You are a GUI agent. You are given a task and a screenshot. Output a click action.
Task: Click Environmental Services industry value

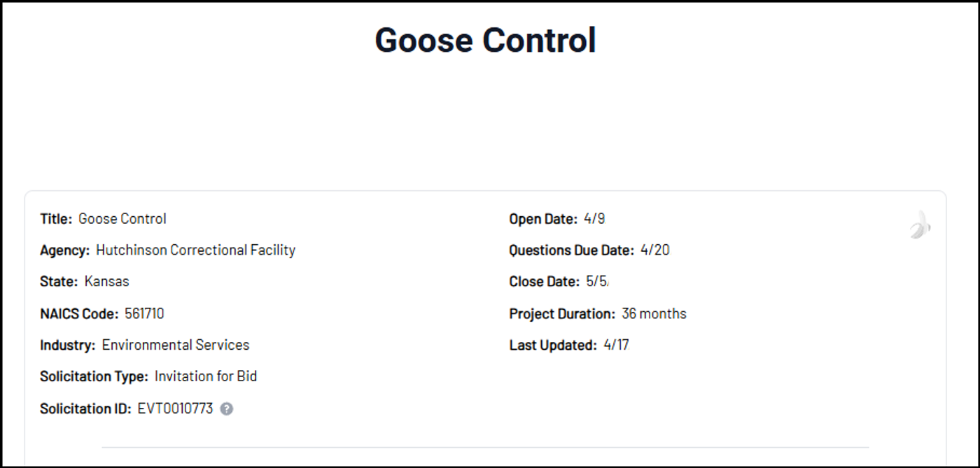[x=176, y=345]
